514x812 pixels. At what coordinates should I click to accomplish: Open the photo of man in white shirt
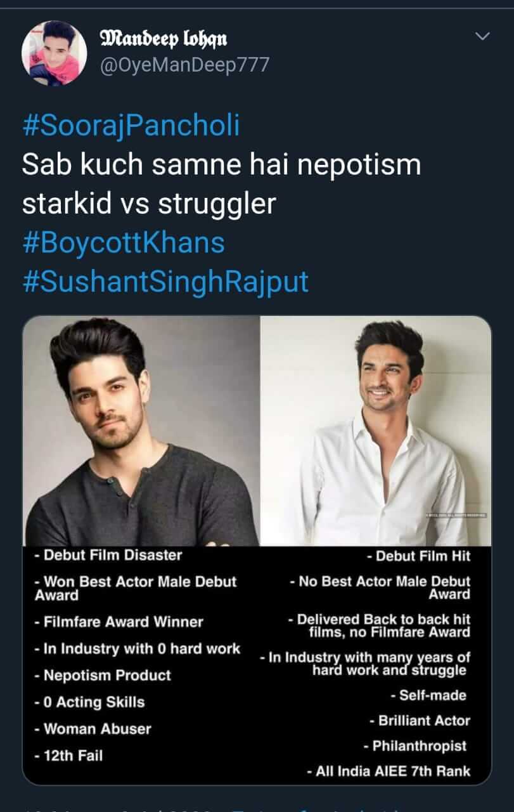(x=376, y=431)
